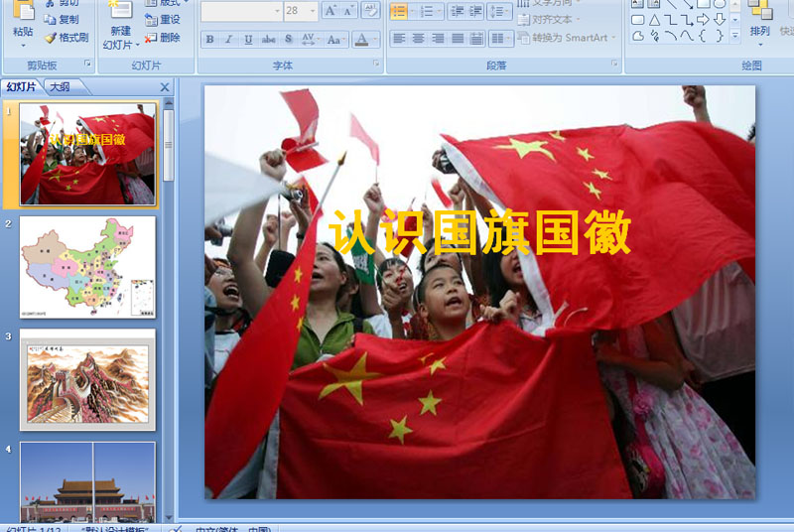Viewport: 794px width, 532px height.
Task: Click the Format Painter brush
Action: 66,38
